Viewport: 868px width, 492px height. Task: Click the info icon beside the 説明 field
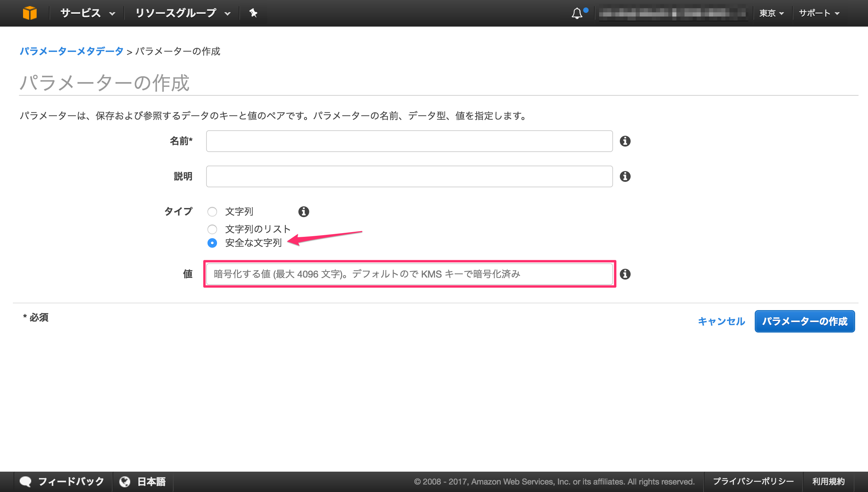tap(626, 176)
